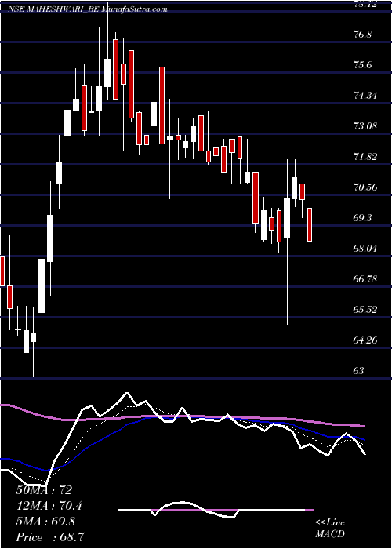Click the Price : 68.7 readout

coord(49,537)
